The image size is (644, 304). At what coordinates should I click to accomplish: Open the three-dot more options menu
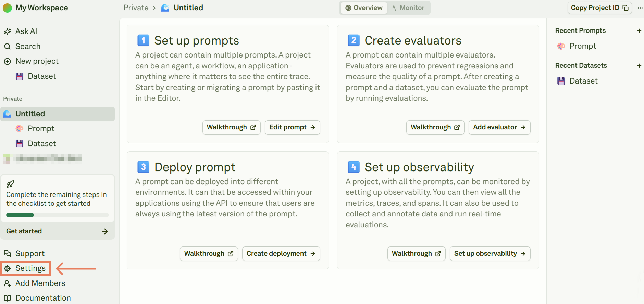coord(640,8)
